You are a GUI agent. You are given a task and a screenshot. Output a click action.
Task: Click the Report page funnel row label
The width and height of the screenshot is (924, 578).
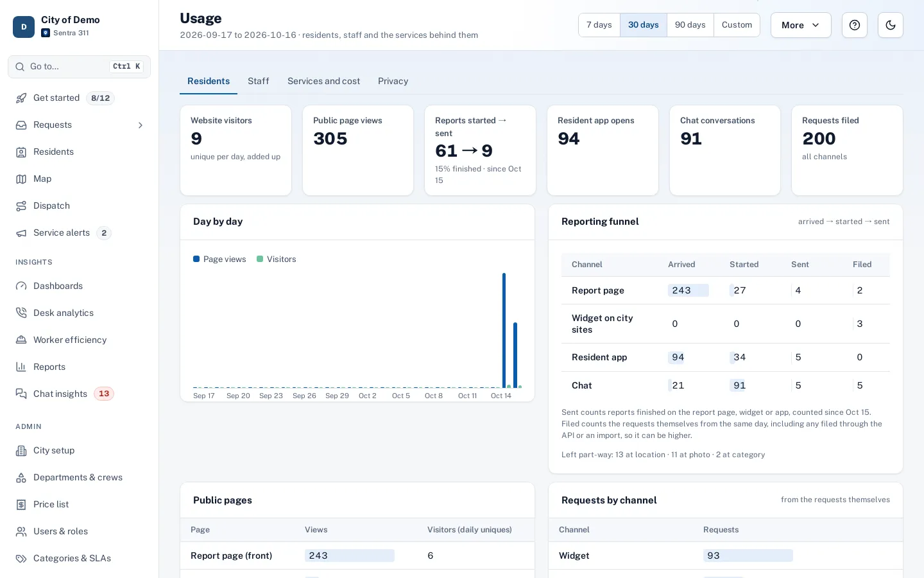598,291
